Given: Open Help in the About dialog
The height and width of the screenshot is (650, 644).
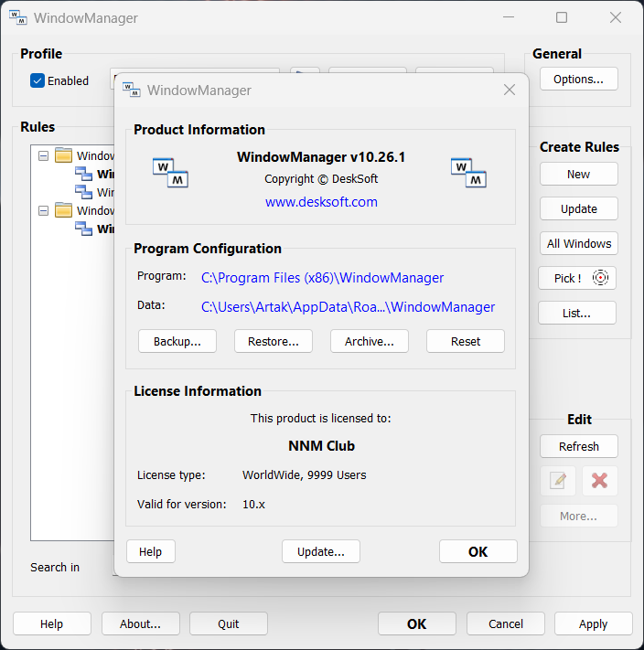Looking at the screenshot, I should pos(151,551).
